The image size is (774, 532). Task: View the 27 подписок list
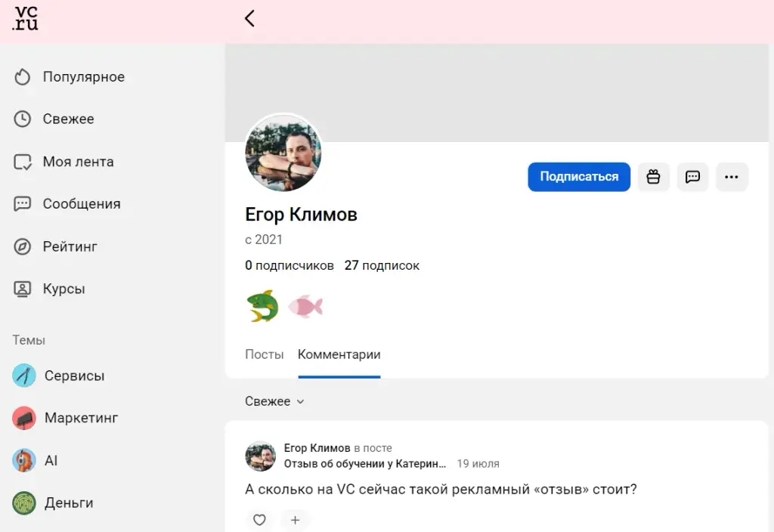(382, 265)
